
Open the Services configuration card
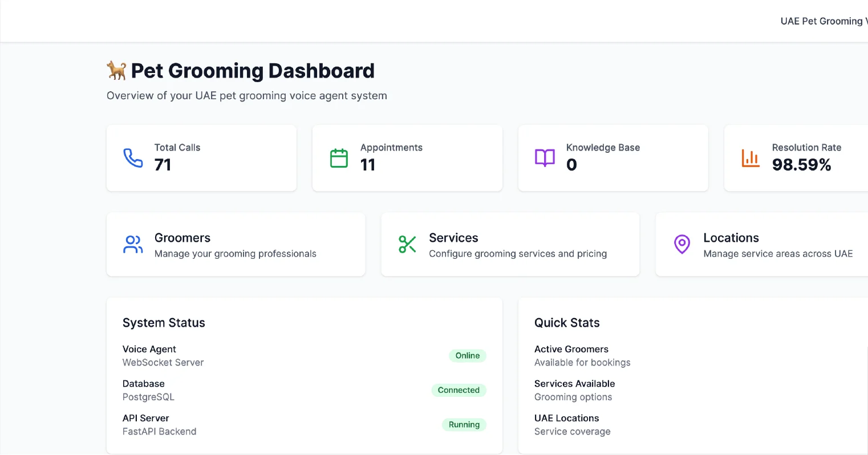click(510, 245)
